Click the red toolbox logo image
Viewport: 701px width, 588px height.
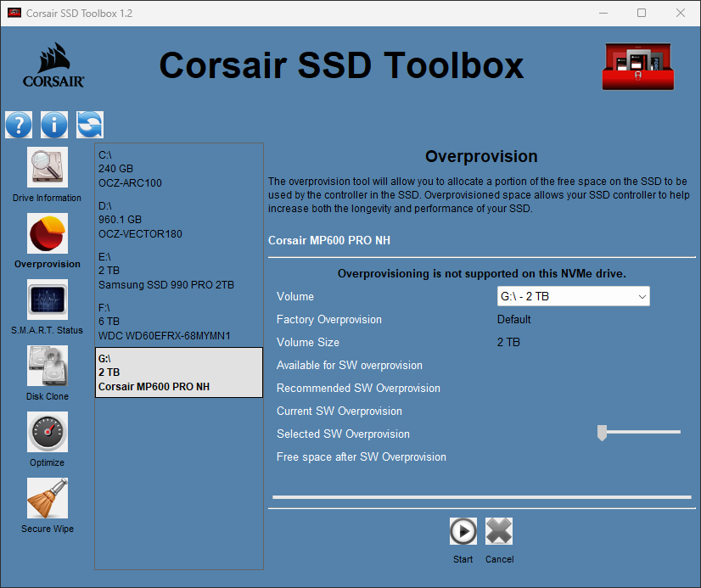(637, 66)
